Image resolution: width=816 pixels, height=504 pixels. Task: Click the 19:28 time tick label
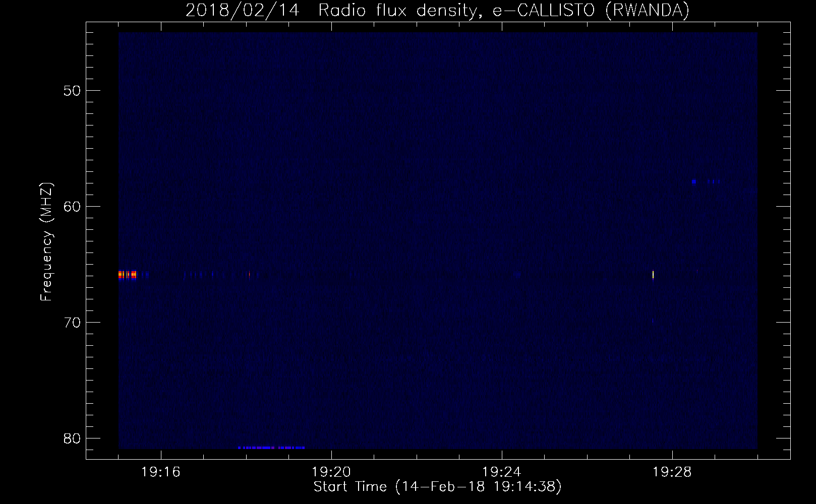[x=672, y=472]
